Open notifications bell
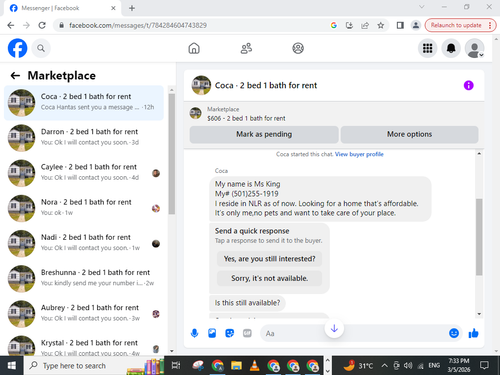 coord(451,48)
